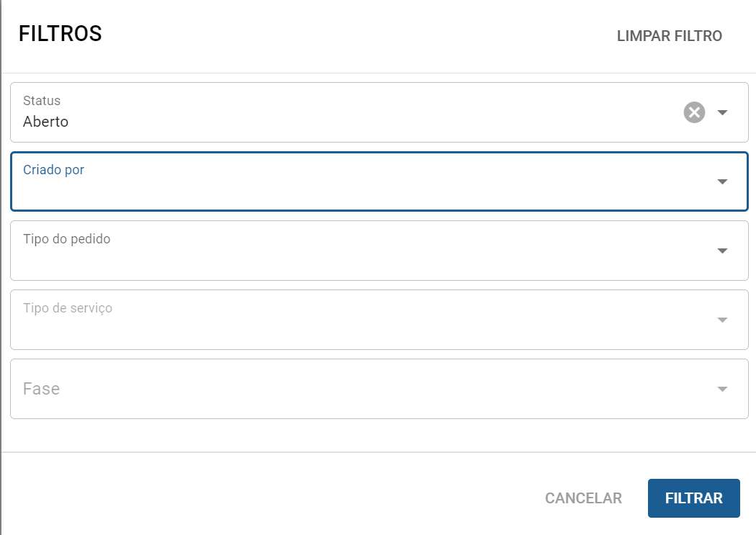Image resolution: width=756 pixels, height=535 pixels.
Task: Open the Status dropdown arrow
Action: (721, 112)
